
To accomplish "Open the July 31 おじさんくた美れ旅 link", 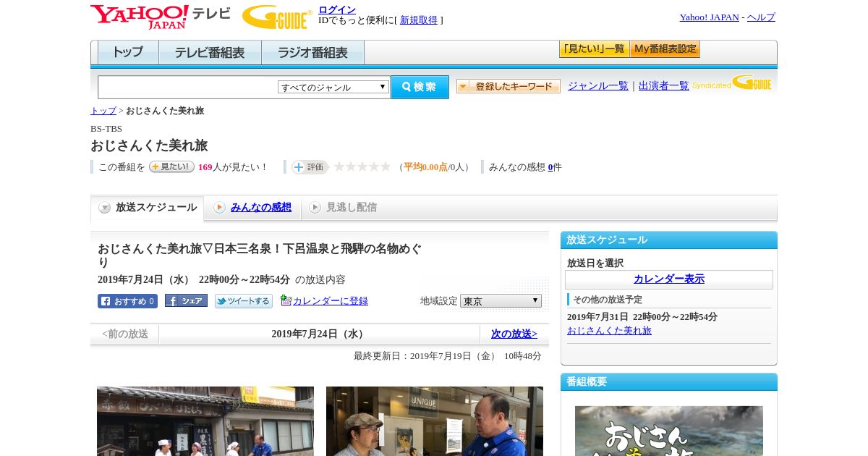I will 609,331.
